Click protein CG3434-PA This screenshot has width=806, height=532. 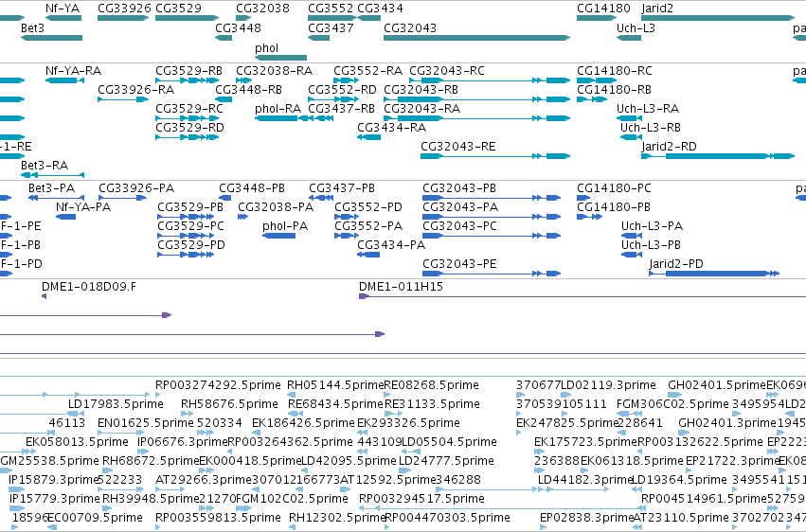pos(391,245)
